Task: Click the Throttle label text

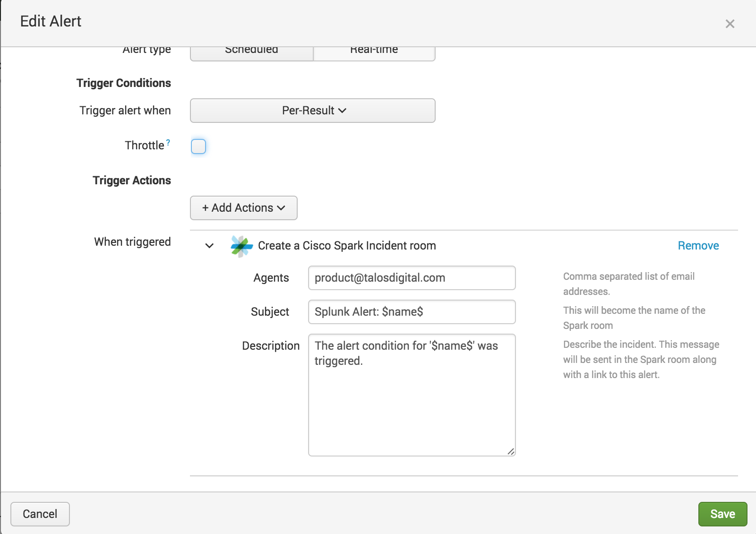Action: [144, 146]
